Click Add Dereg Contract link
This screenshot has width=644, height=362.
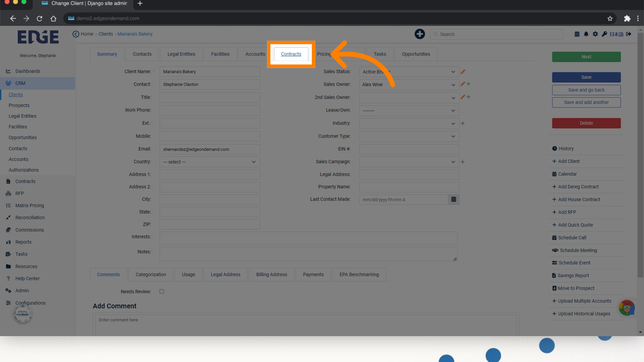(575, 187)
